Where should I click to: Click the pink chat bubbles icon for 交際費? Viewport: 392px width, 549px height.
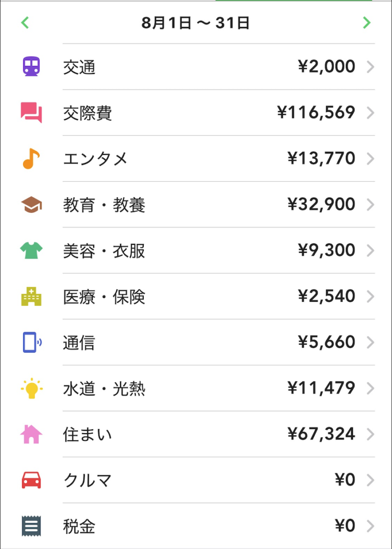tap(31, 113)
